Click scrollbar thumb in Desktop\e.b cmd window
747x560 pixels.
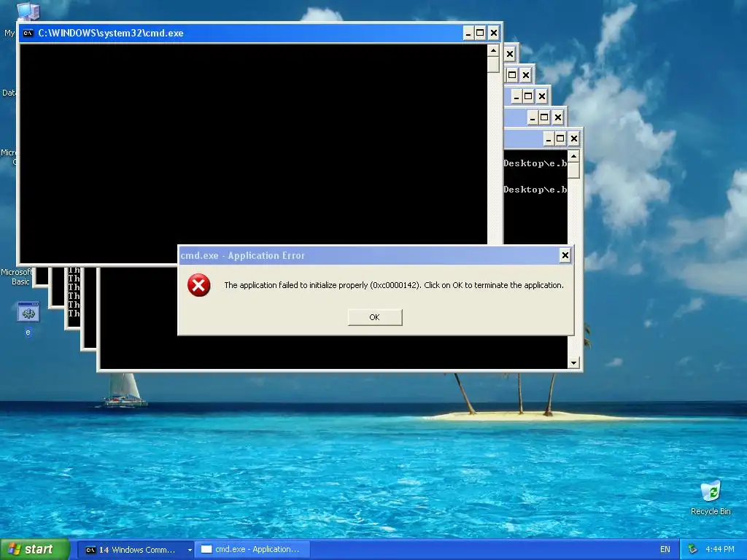(x=573, y=171)
